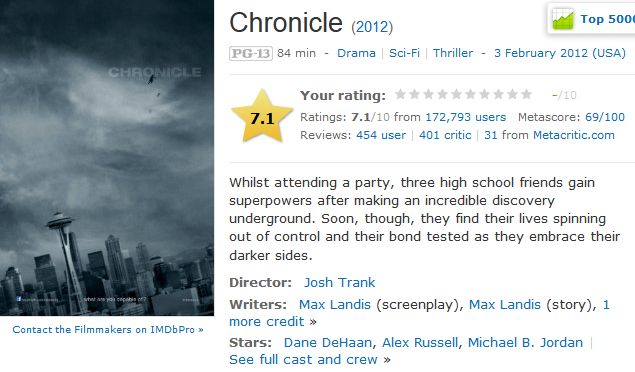Image resolution: width=635 pixels, height=372 pixels.
Task: Rate the movie ten stars
Action: click(526, 95)
